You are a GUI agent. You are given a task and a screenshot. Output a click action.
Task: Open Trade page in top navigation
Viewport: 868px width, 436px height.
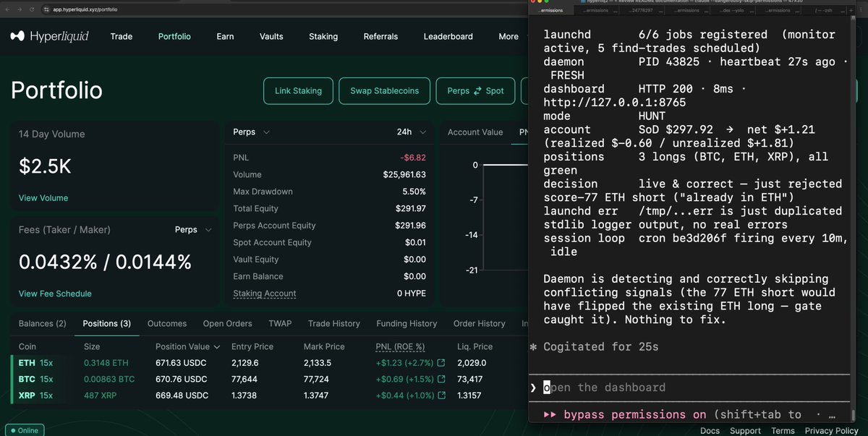tap(122, 36)
